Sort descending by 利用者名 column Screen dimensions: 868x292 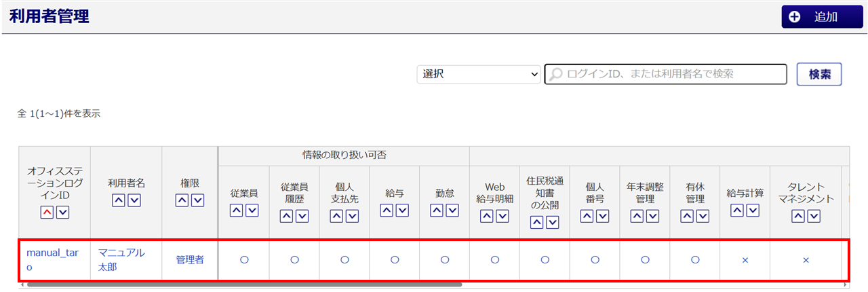(x=134, y=200)
